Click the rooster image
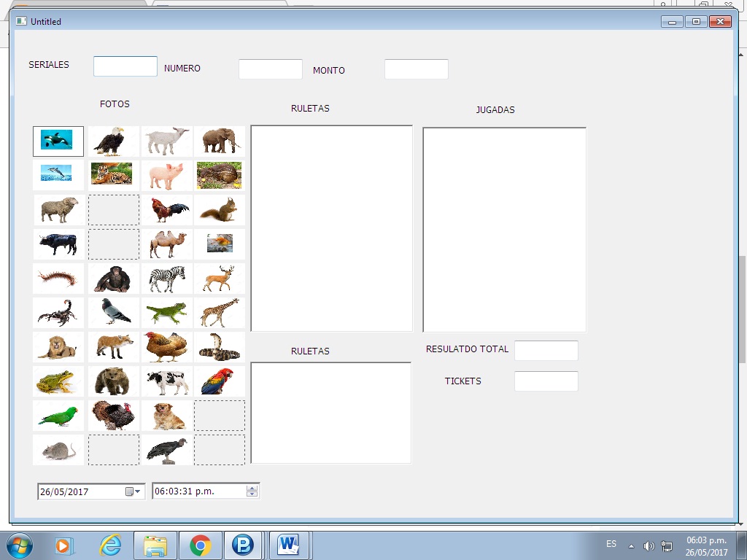Screen dimensions: 747x560 point(167,209)
